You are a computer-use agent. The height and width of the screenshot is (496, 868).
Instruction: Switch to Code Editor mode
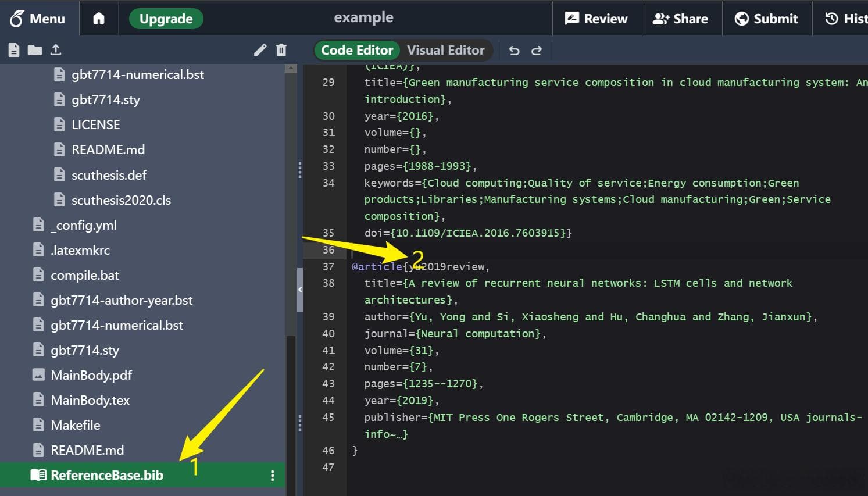point(357,50)
